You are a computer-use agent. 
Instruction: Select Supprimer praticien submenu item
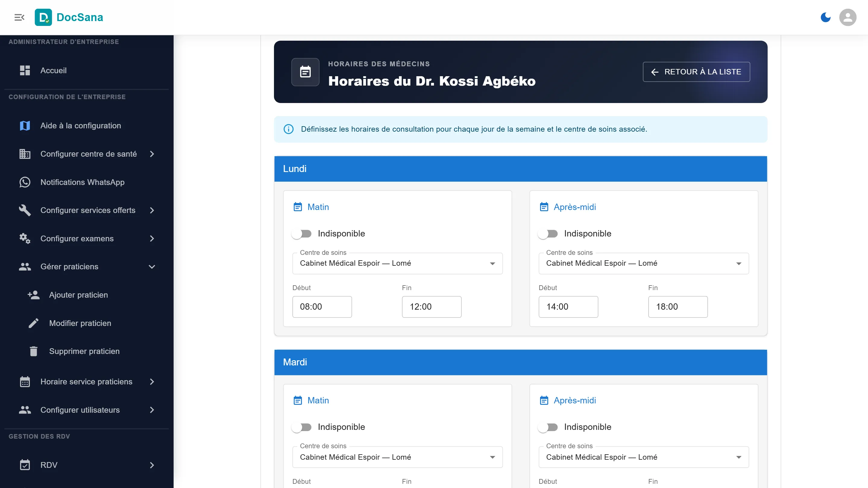[x=86, y=351]
